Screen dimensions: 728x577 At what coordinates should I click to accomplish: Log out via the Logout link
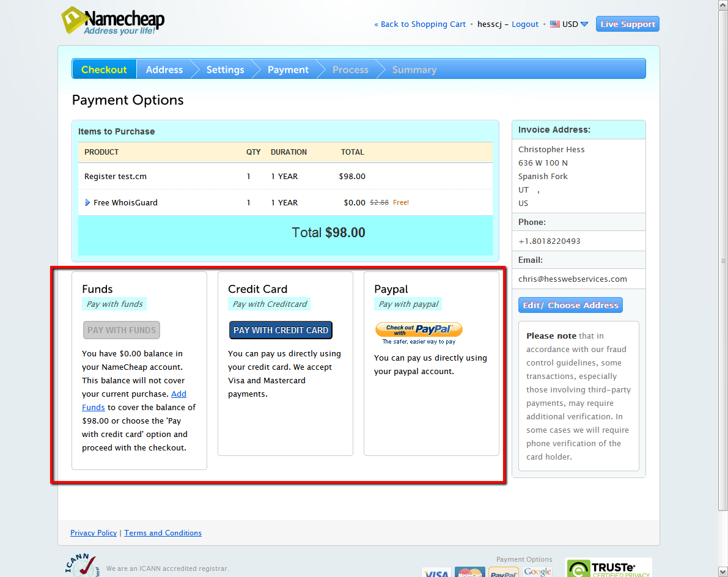pos(525,24)
